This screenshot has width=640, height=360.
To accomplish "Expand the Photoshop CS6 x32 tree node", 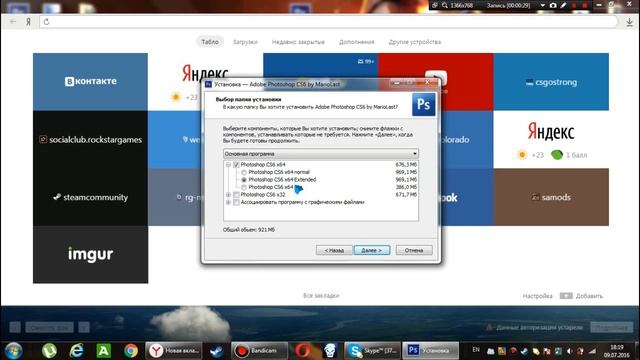I will [229, 195].
